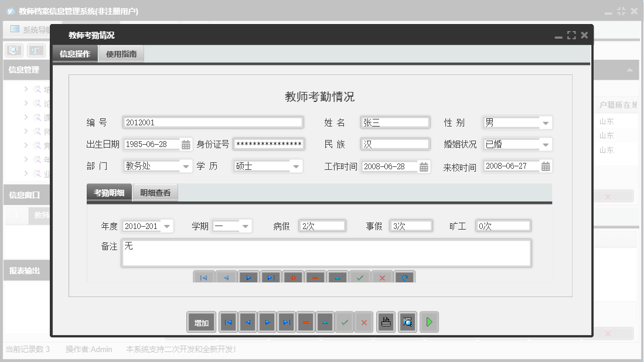This screenshot has width=644, height=362.
Task: Add detail row with orange plus icon
Action: 293,277
